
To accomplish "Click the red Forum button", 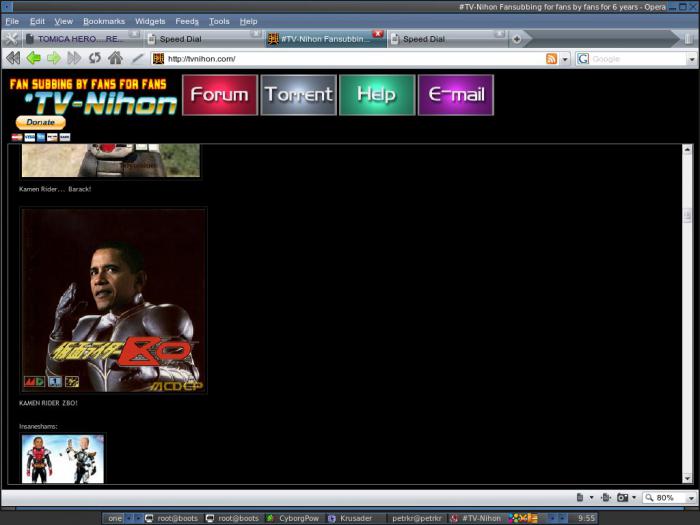I will 220,95.
